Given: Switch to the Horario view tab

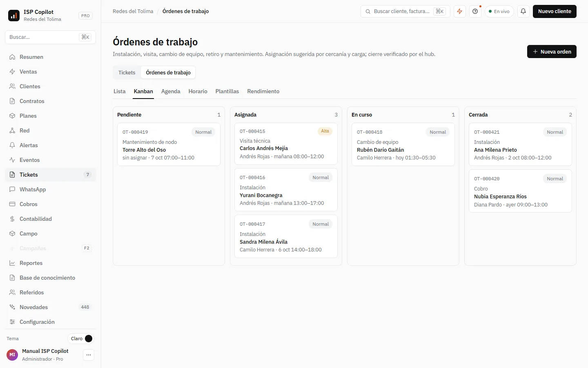Looking at the screenshot, I should pyautogui.click(x=198, y=91).
